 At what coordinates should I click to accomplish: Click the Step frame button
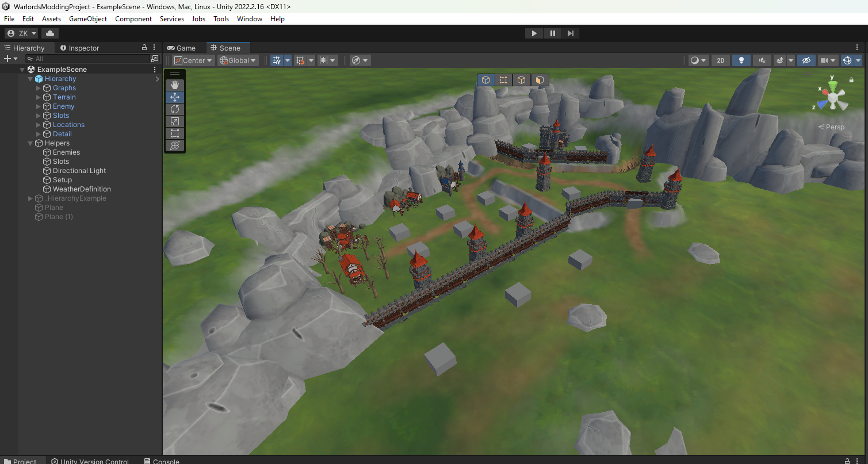point(570,33)
